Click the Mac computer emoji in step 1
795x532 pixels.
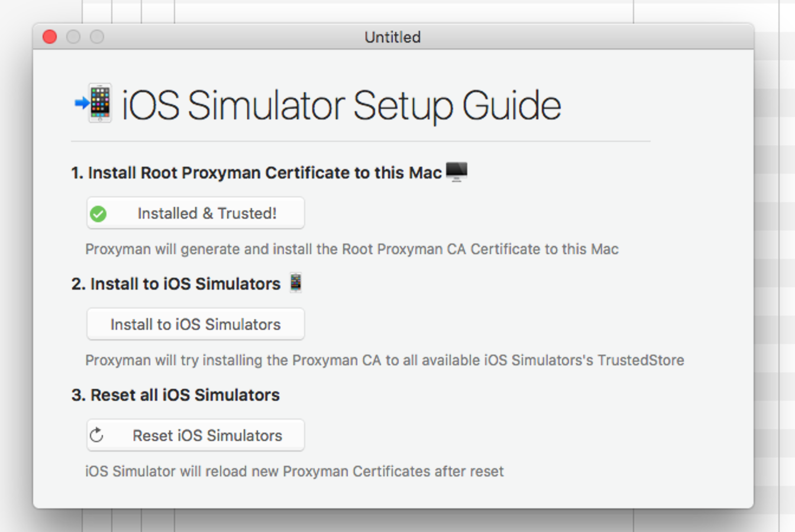click(x=456, y=172)
